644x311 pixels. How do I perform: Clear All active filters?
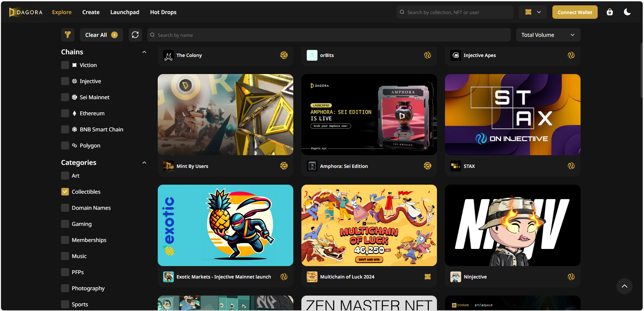101,35
